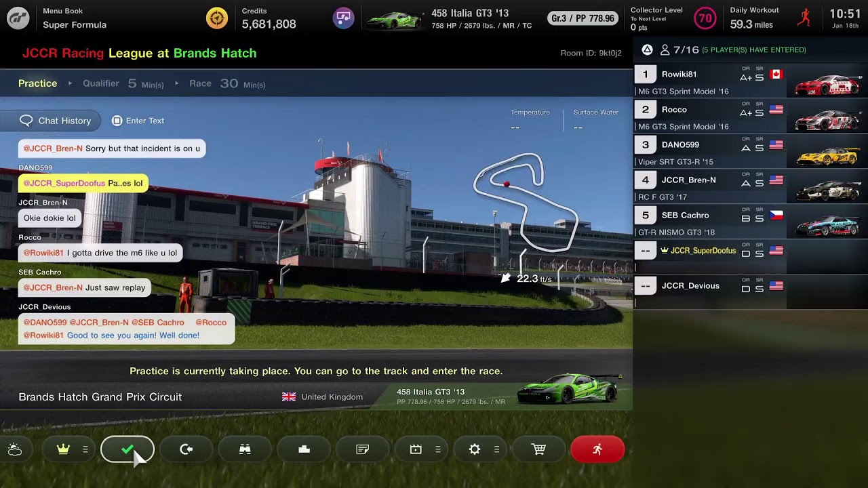
Task: Select player Rocco in entry list
Action: click(x=751, y=116)
